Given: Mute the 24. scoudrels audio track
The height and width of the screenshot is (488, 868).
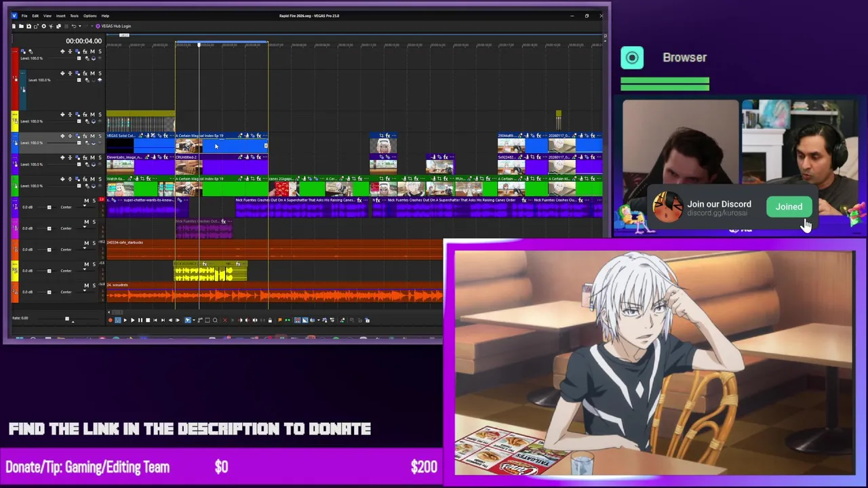Looking at the screenshot, I should pyautogui.click(x=86, y=285).
